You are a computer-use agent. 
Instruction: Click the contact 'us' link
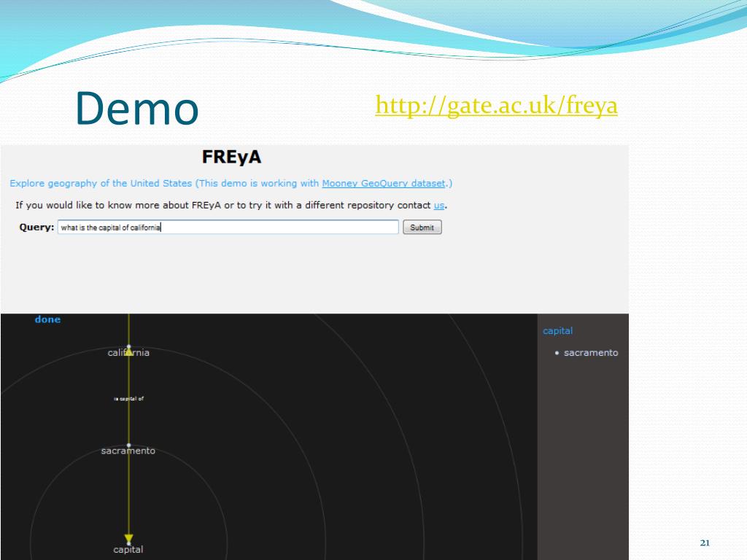point(438,205)
